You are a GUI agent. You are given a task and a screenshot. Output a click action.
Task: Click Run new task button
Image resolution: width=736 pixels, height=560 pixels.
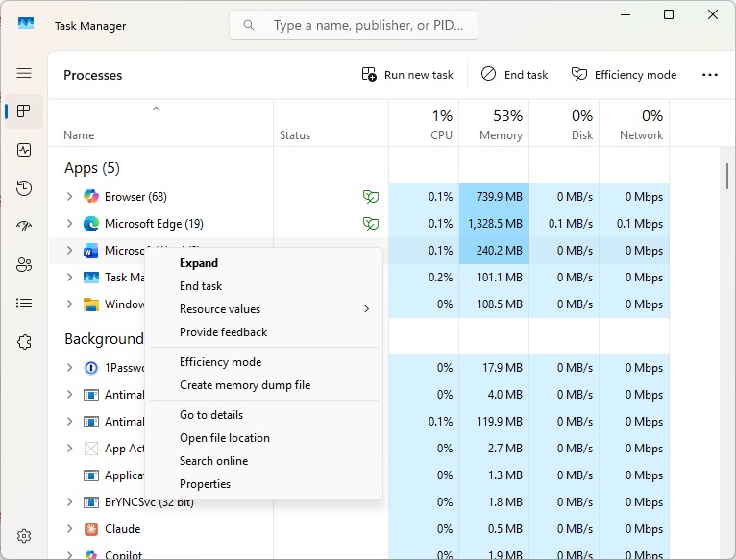(x=407, y=75)
